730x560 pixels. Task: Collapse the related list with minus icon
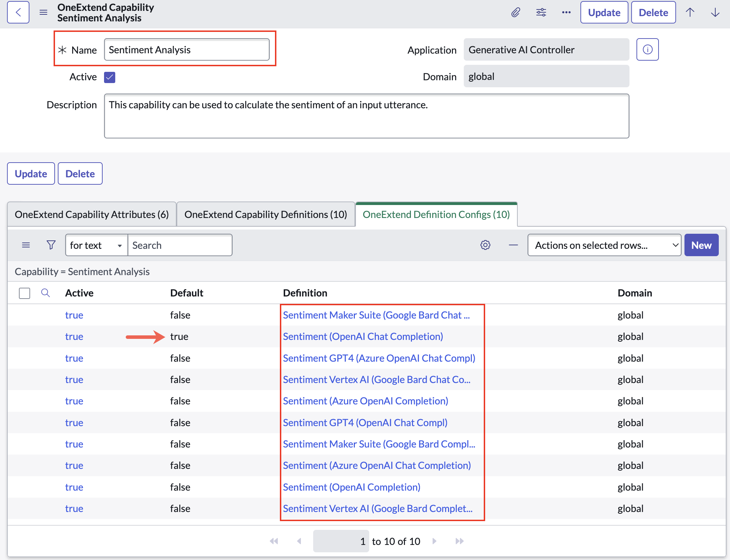514,245
